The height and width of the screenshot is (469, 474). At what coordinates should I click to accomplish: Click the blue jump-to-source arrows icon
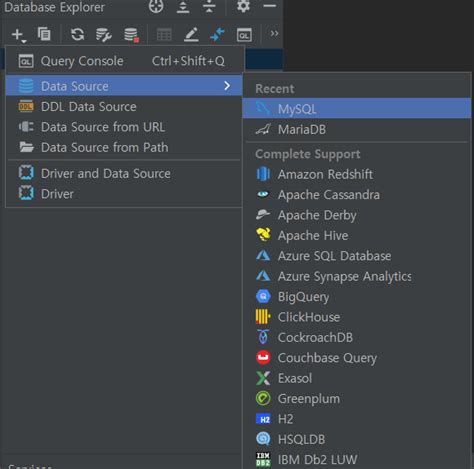pos(217,35)
